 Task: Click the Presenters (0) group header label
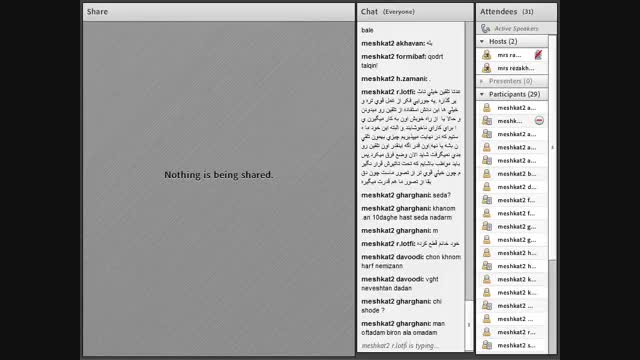[511, 81]
